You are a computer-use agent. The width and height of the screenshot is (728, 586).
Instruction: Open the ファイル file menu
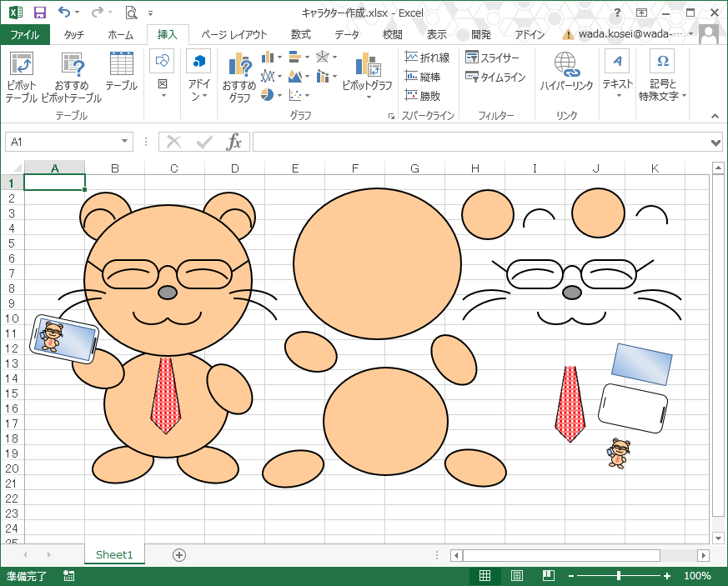click(25, 35)
